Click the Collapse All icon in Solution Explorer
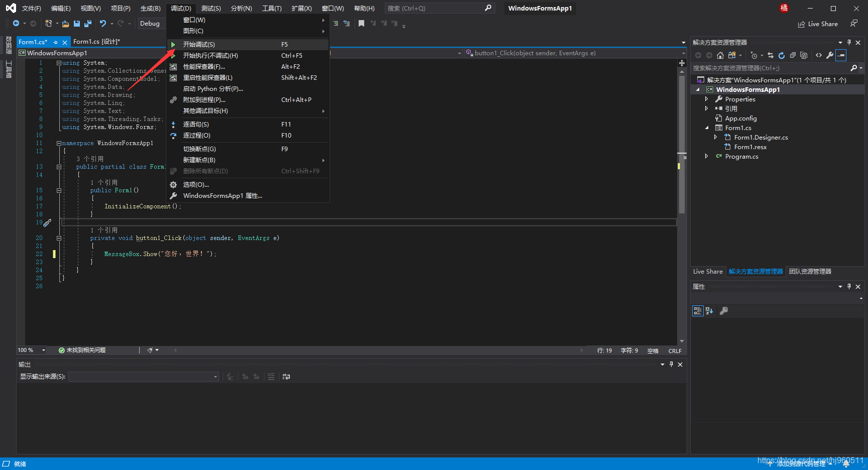 click(x=793, y=55)
